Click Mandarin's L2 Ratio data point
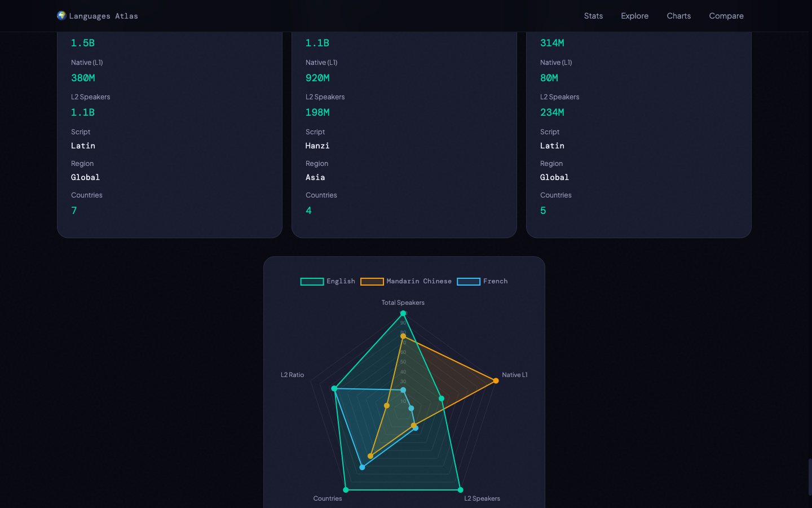This screenshot has height=508, width=812. click(x=387, y=406)
